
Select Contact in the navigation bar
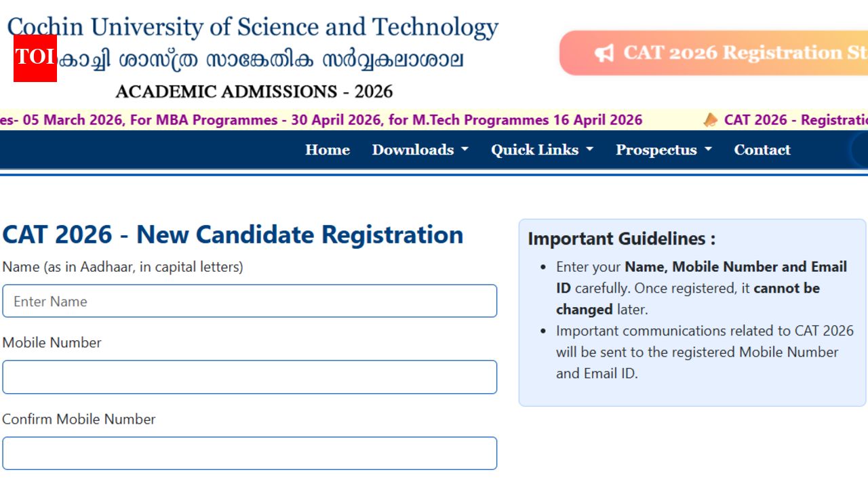point(762,150)
